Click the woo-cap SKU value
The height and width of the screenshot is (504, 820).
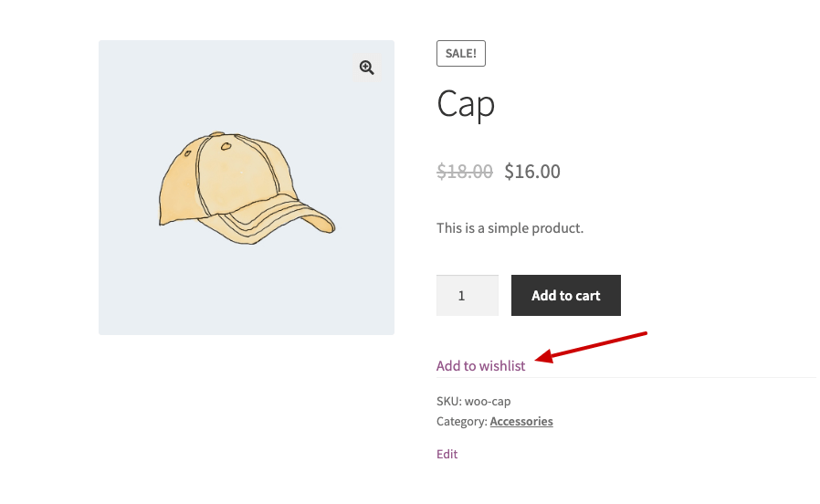coord(488,401)
